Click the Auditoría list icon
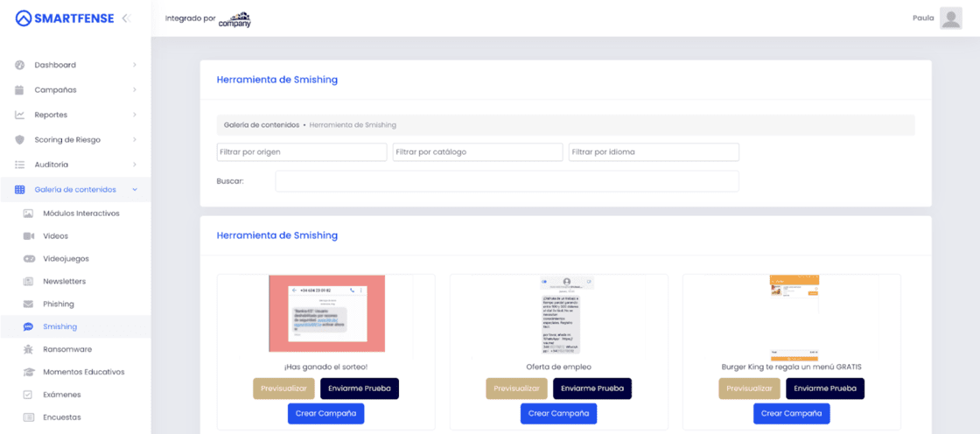Screen dimensions: 980x434 click(19, 164)
